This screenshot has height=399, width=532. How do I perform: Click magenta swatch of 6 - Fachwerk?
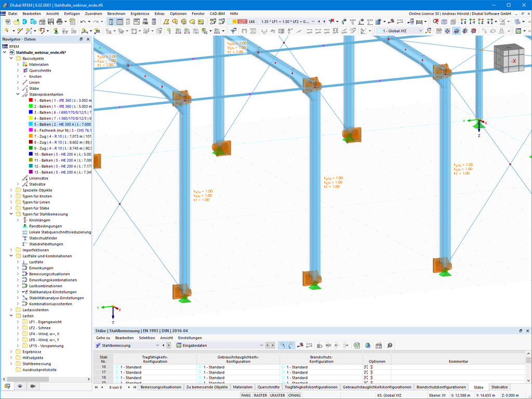[x=31, y=130]
